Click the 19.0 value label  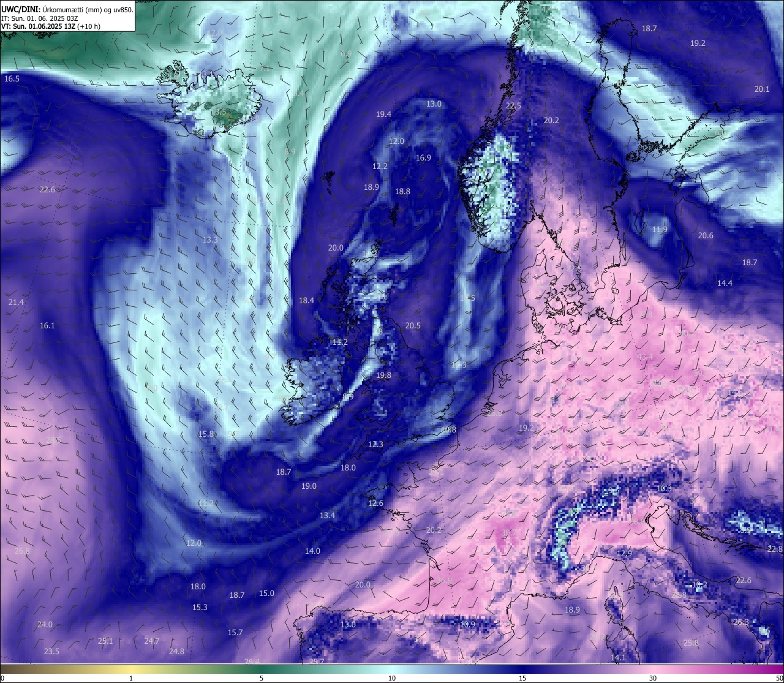tap(309, 486)
